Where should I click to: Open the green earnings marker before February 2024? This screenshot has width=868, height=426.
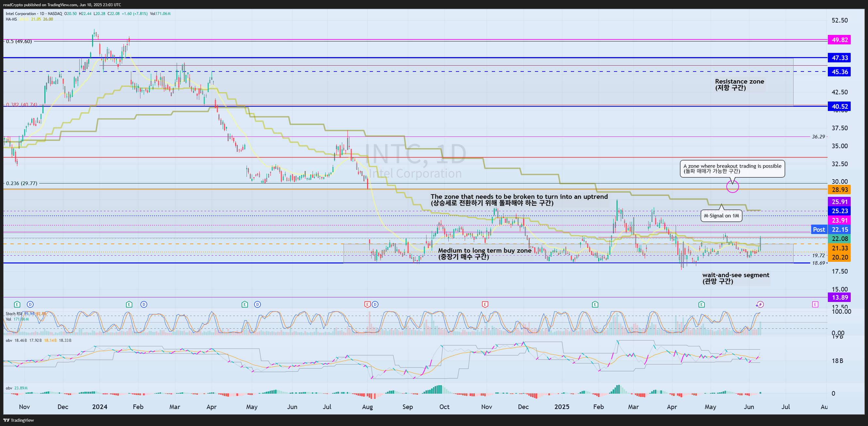click(x=129, y=305)
